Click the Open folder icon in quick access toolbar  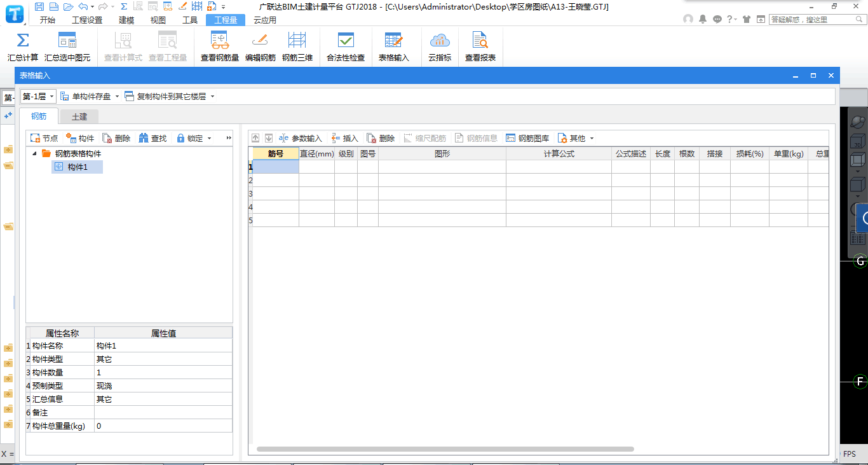point(69,6)
